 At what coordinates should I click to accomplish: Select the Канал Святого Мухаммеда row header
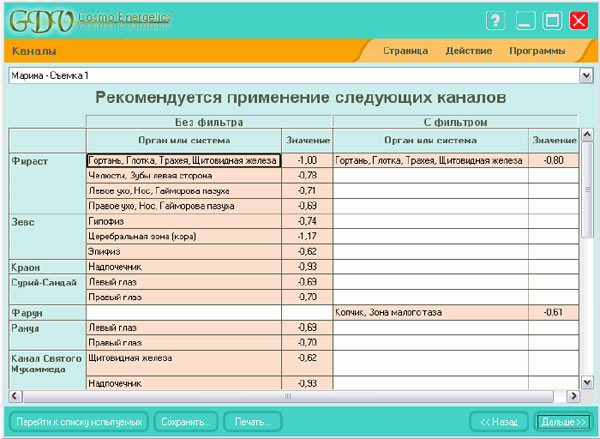coord(47,370)
